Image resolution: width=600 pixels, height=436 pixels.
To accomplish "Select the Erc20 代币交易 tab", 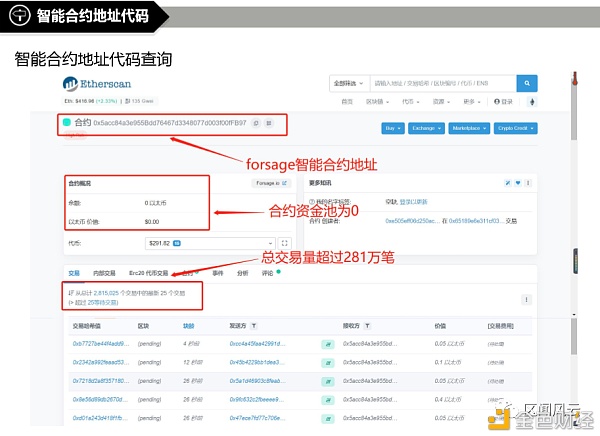I will pos(148,273).
